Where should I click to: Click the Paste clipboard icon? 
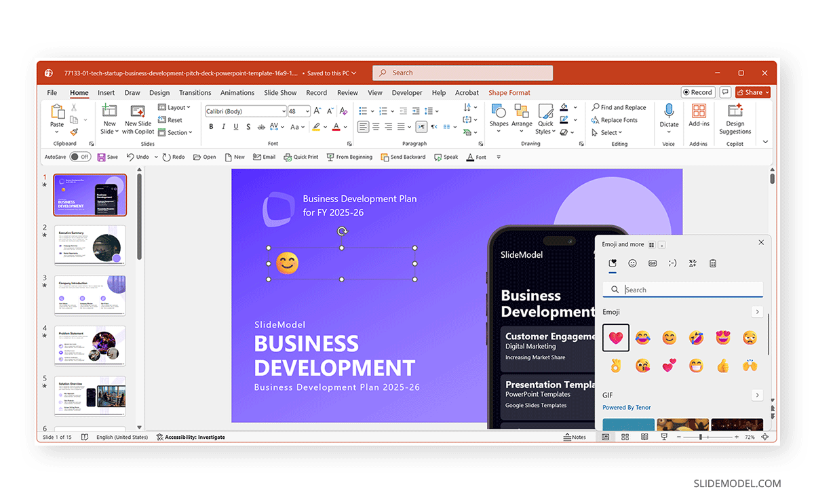pos(57,113)
